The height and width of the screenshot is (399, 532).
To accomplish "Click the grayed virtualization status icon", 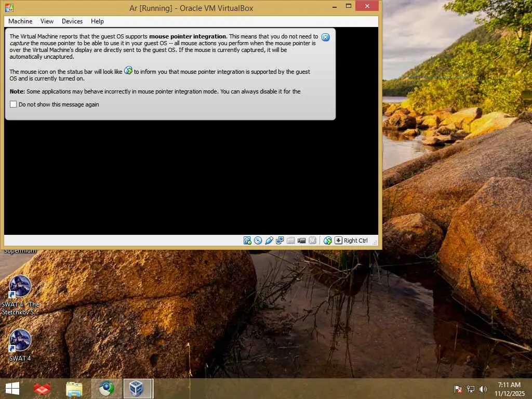I will tap(312, 241).
